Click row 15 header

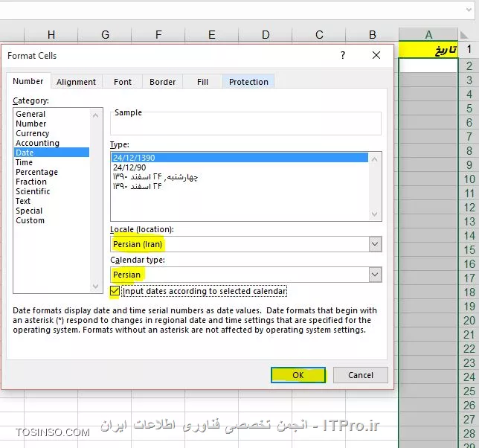(469, 249)
